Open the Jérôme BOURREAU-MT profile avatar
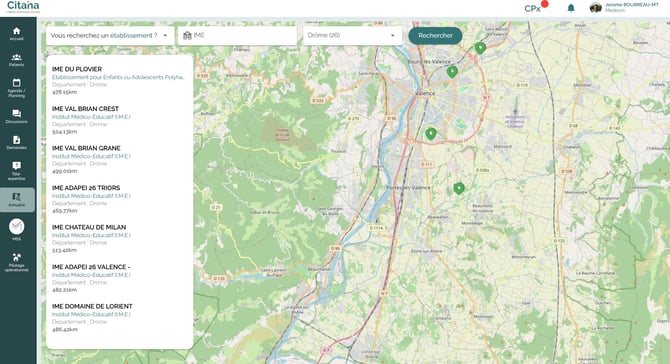Image resolution: width=670 pixels, height=364 pixels. 596,8
